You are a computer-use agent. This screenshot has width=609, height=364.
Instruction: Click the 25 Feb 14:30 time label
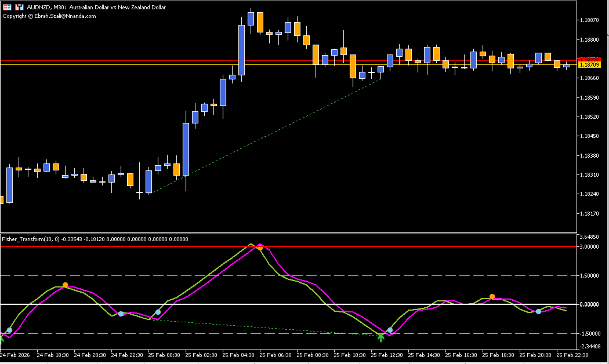click(424, 355)
